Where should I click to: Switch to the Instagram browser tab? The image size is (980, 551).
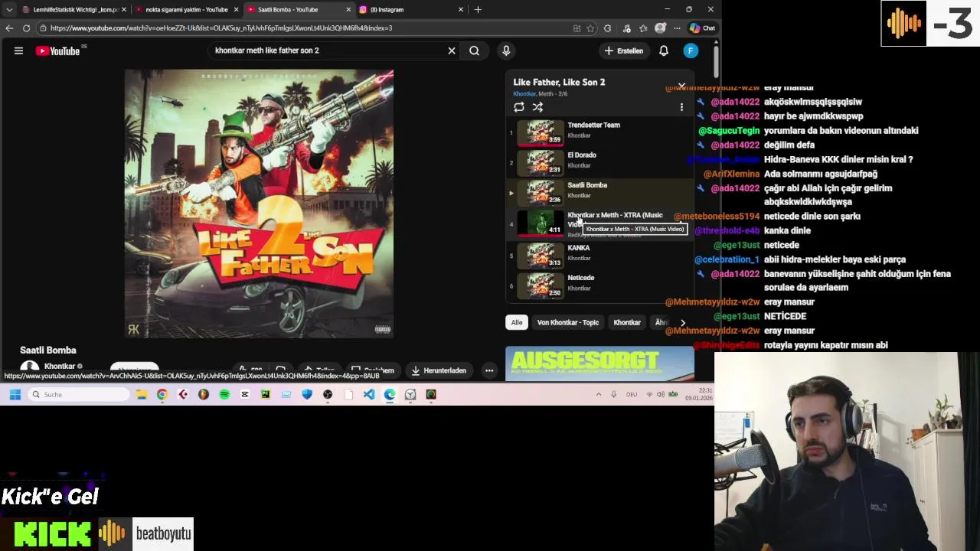click(x=411, y=9)
